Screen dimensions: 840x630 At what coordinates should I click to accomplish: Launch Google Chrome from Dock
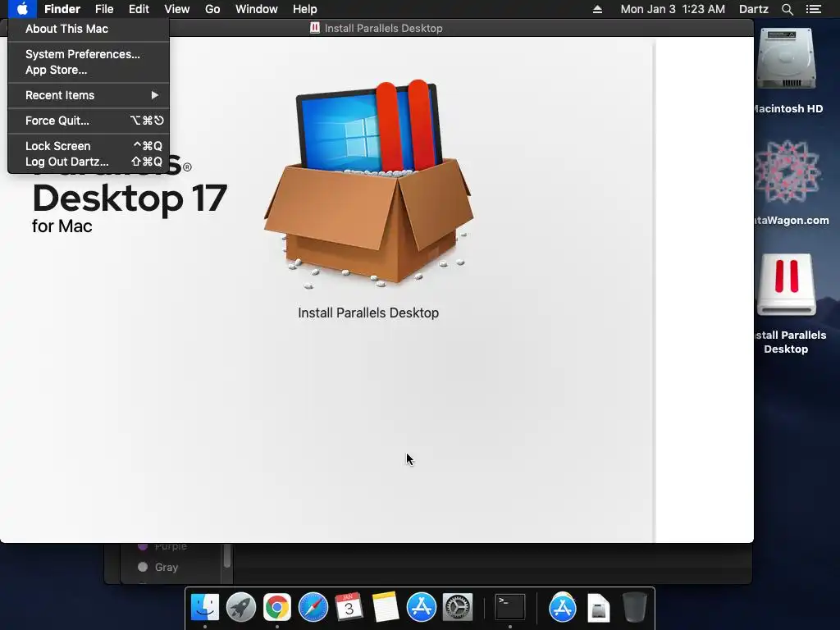tap(277, 608)
